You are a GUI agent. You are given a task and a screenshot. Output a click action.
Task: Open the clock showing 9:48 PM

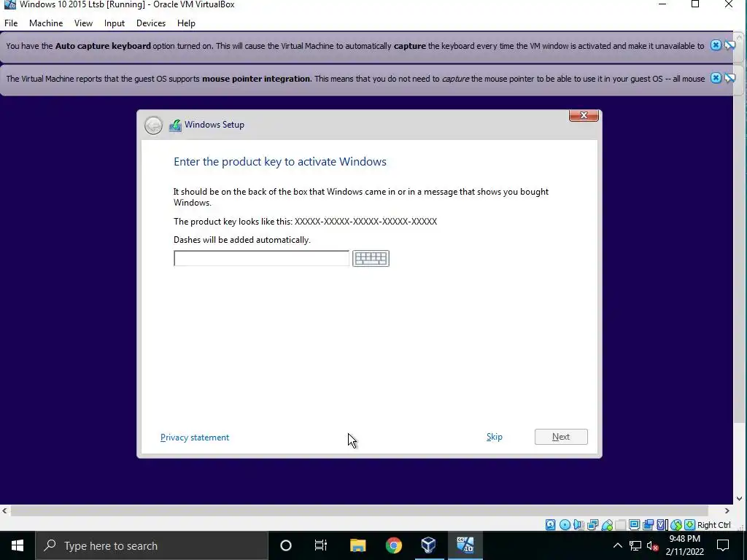(x=684, y=545)
